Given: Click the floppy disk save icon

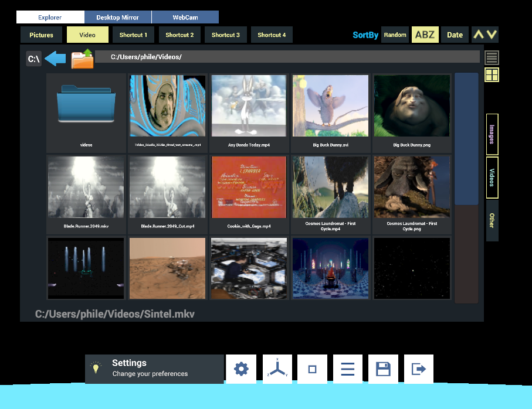Looking at the screenshot, I should coord(384,369).
